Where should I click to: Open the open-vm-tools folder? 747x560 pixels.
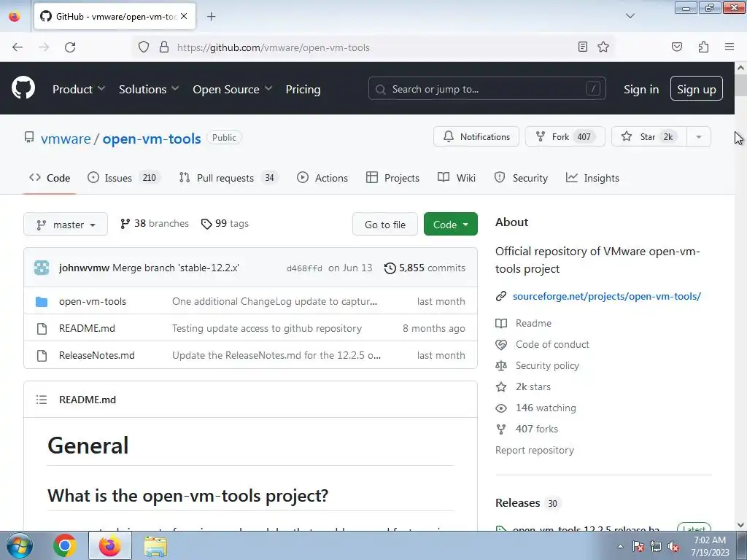(x=93, y=301)
